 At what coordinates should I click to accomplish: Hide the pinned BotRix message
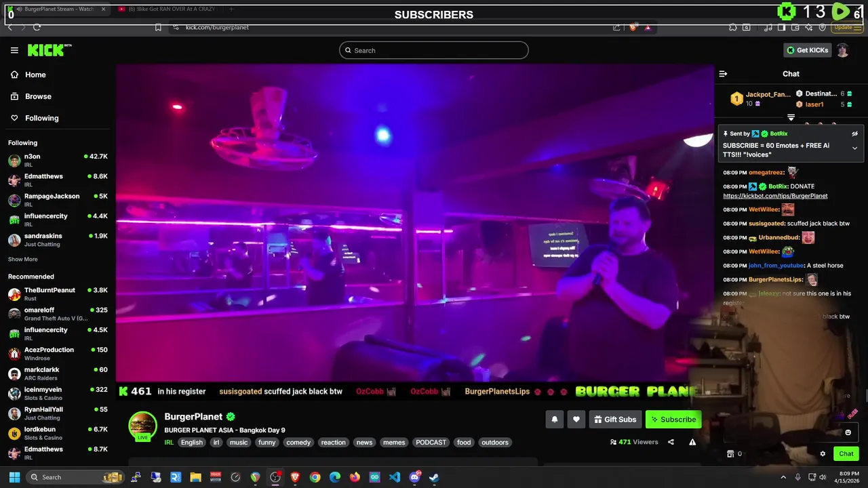point(854,134)
